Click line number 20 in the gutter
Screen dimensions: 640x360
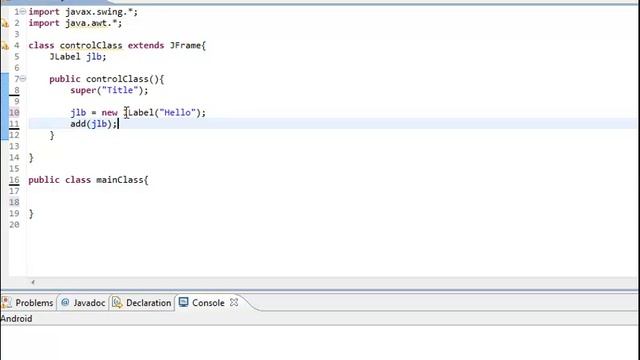tap(14, 224)
